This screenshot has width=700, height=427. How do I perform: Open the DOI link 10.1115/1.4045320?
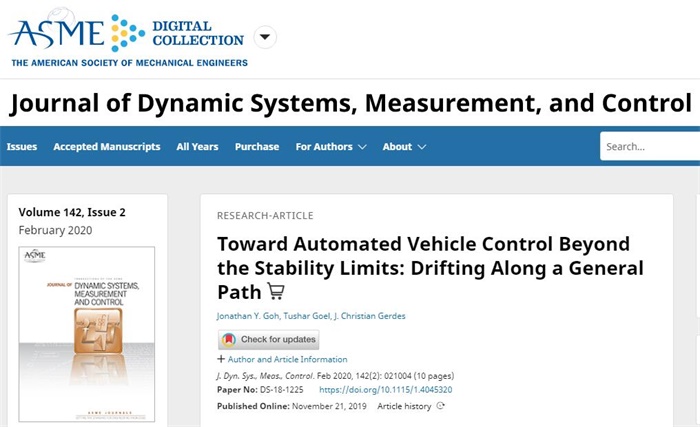click(x=385, y=389)
